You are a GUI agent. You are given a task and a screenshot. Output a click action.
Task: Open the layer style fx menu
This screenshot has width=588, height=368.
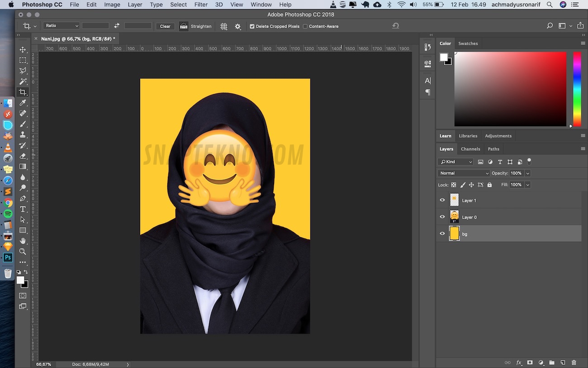point(519,363)
